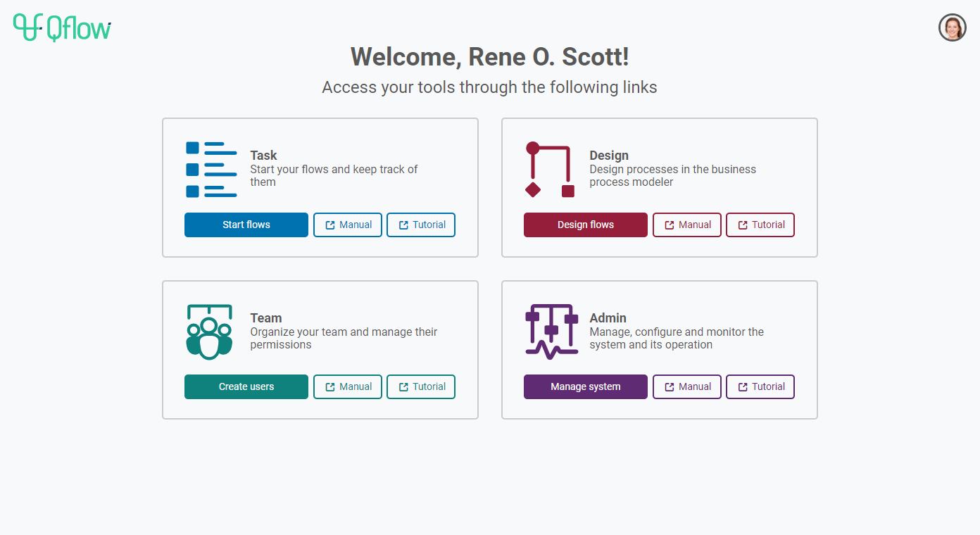
Task: Click the Task checklist icon
Action: pyautogui.click(x=211, y=170)
